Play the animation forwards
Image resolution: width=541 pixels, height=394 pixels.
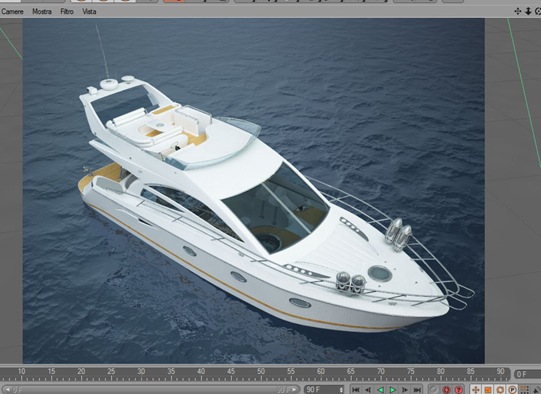pyautogui.click(x=392, y=390)
